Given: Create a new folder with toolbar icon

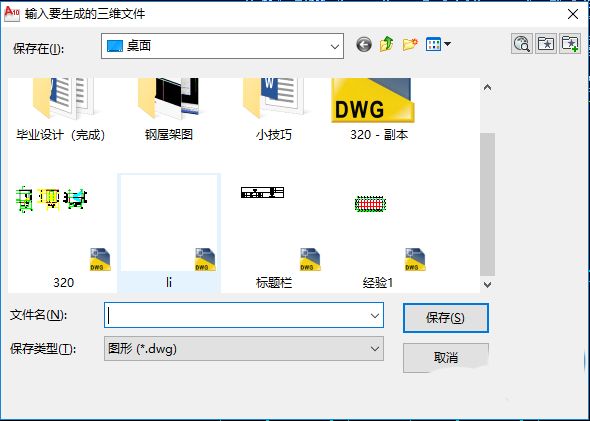Looking at the screenshot, I should pos(410,44).
